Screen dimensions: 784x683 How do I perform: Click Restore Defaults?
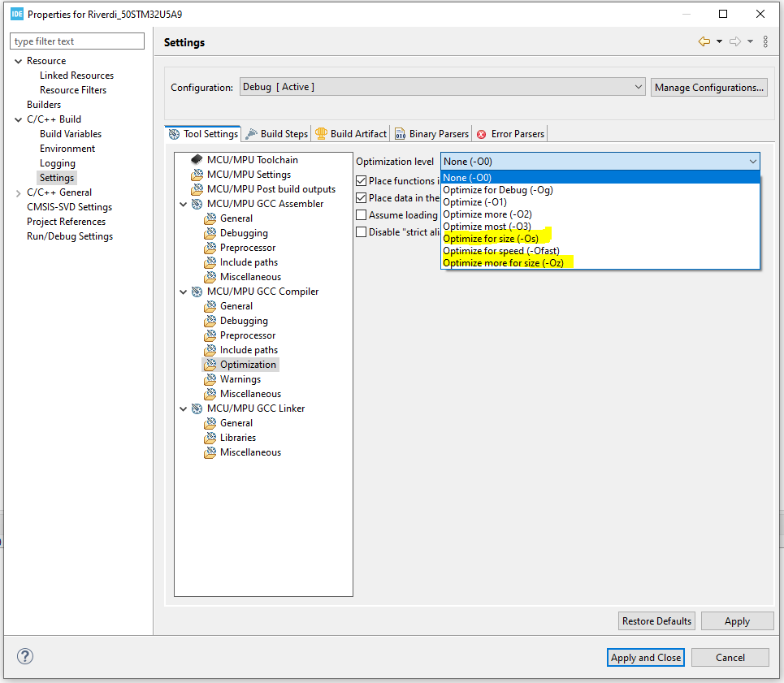click(x=656, y=621)
